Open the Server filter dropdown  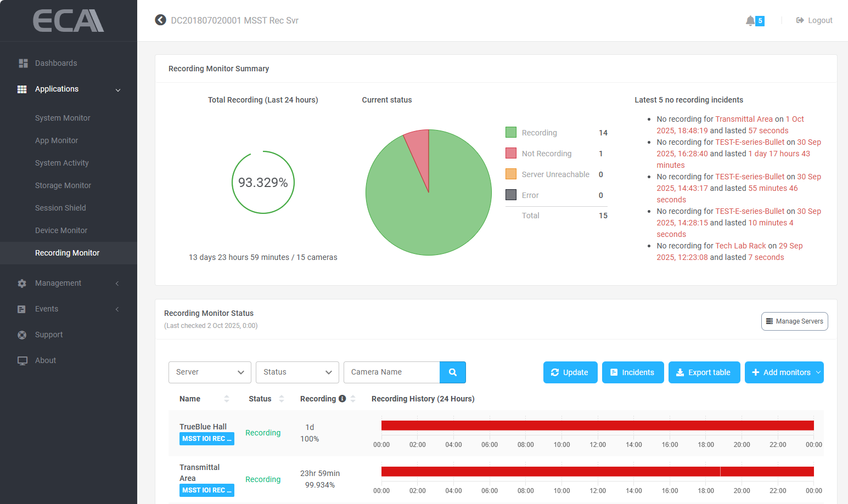click(210, 372)
